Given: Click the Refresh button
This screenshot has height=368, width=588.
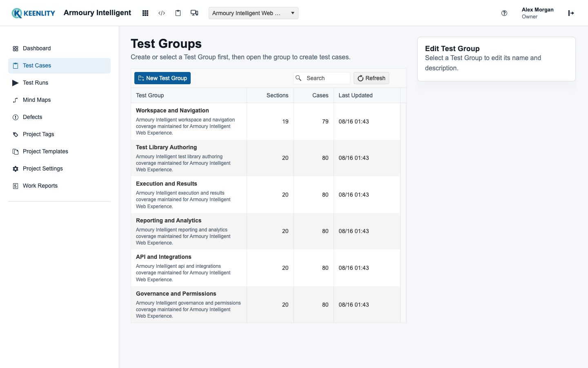Looking at the screenshot, I should click(371, 78).
